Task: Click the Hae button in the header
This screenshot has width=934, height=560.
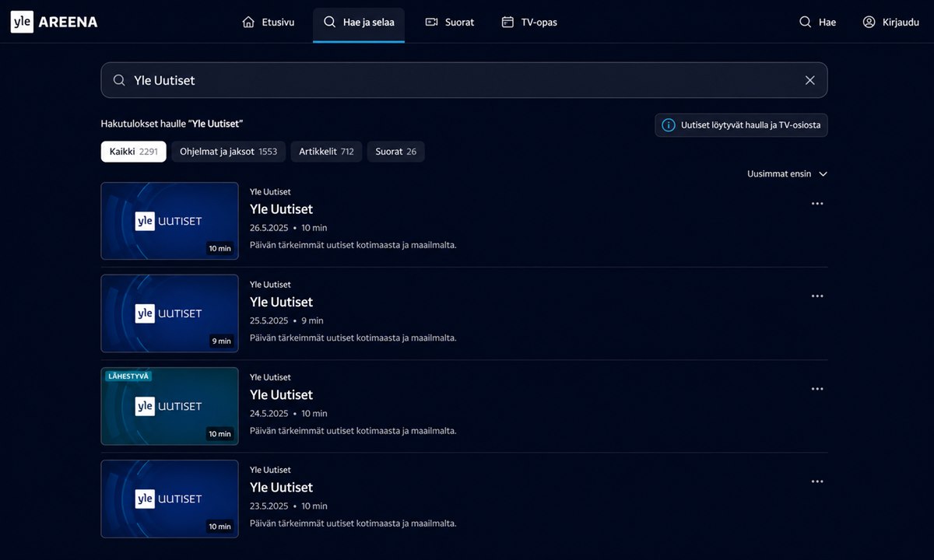Action: pyautogui.click(x=818, y=22)
